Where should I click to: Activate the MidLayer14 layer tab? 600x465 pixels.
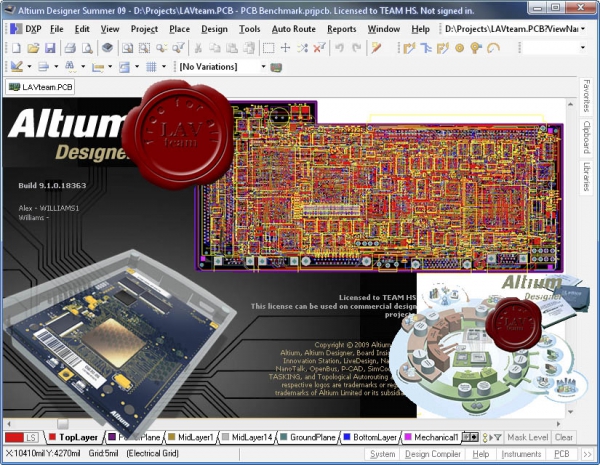247,437
